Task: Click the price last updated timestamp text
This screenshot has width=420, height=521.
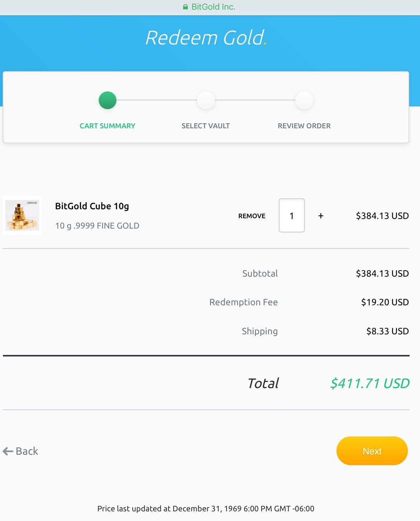Action: click(206, 508)
